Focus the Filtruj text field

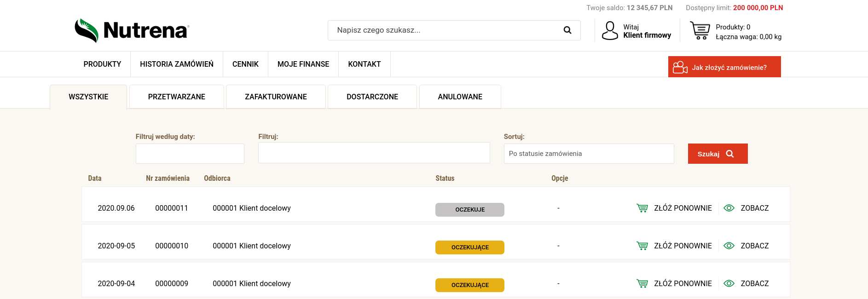coord(374,153)
